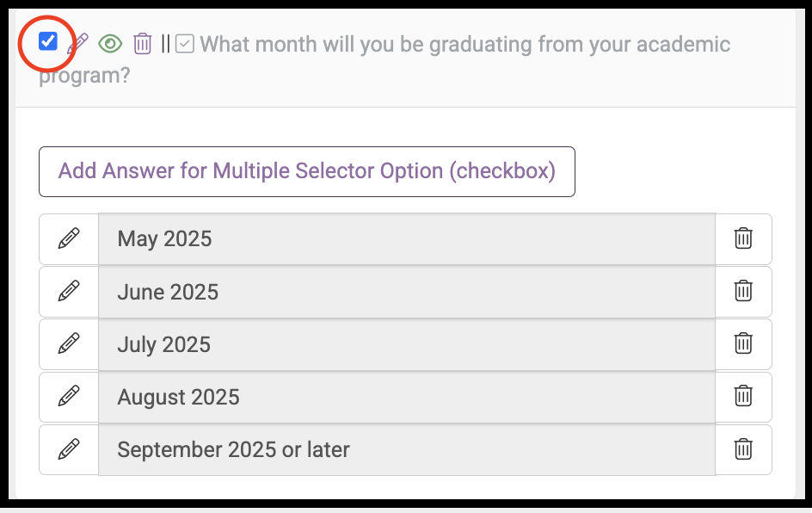Screen dimensions: 812x513
Task: Edit the August 2025 answer pencil
Action: tap(69, 397)
